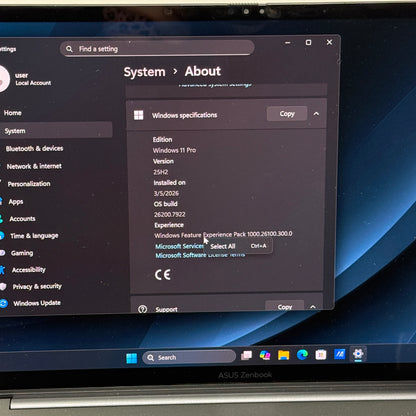Open Task View from taskbar
This screenshot has height=416, width=416.
click(x=246, y=356)
